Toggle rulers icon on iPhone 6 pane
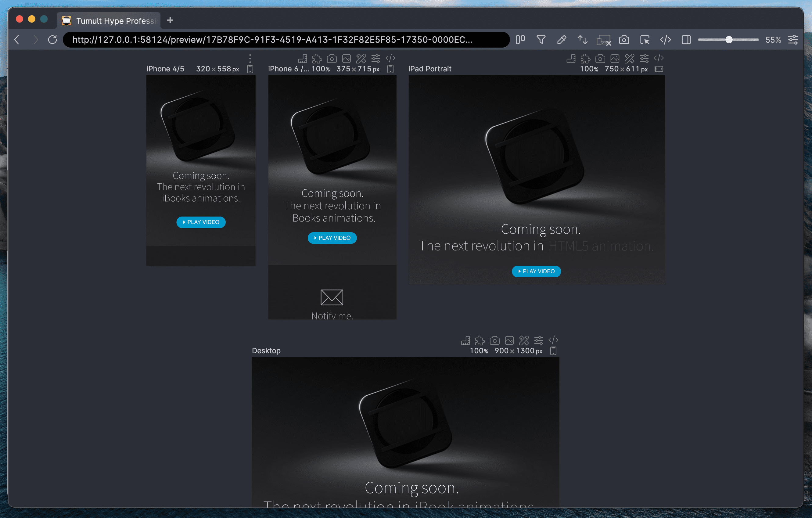Image resolution: width=812 pixels, height=518 pixels. tap(303, 59)
